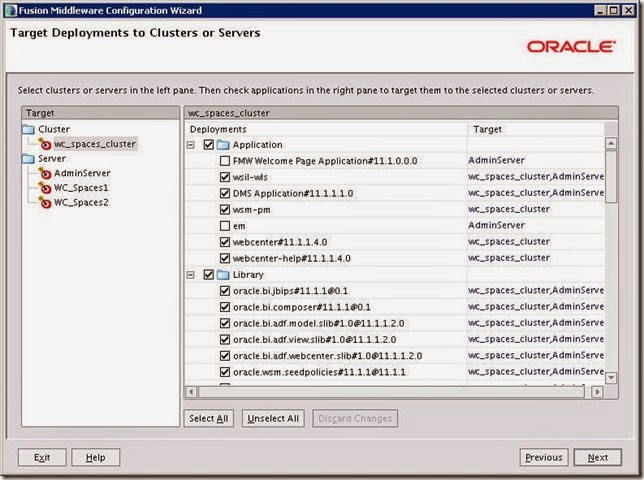Collapse the Application deployments group
The width and height of the screenshot is (644, 480).
coord(191,145)
